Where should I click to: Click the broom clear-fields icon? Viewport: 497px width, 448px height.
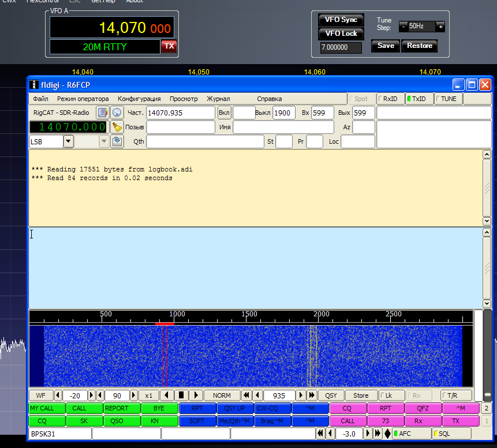pyautogui.click(x=117, y=127)
